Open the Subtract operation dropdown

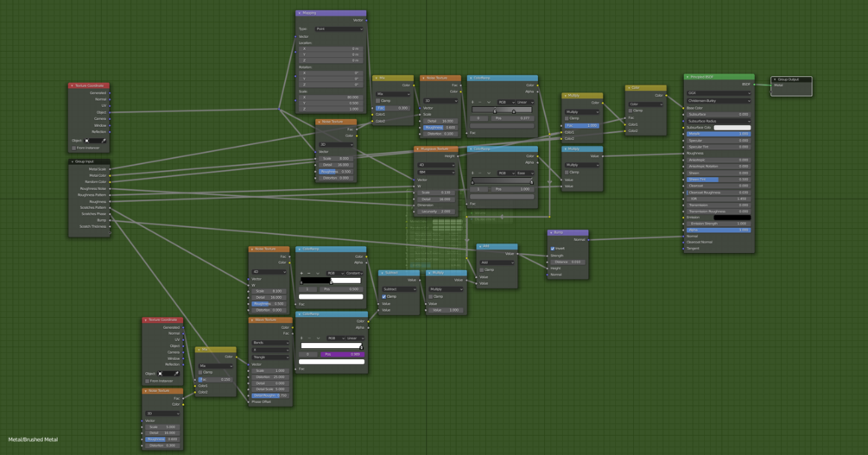[x=398, y=289]
